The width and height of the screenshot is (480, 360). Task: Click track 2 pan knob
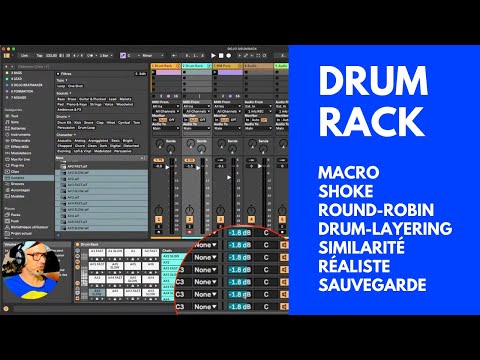click(x=189, y=210)
